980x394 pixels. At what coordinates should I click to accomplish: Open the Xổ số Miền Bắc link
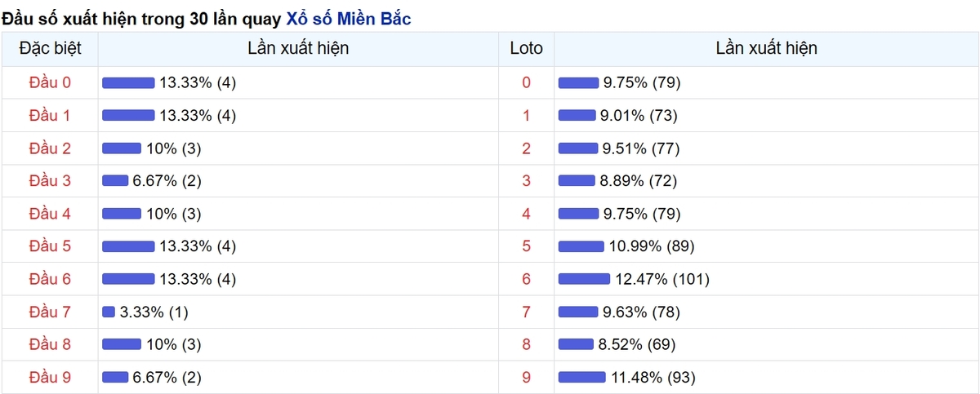pyautogui.click(x=349, y=18)
